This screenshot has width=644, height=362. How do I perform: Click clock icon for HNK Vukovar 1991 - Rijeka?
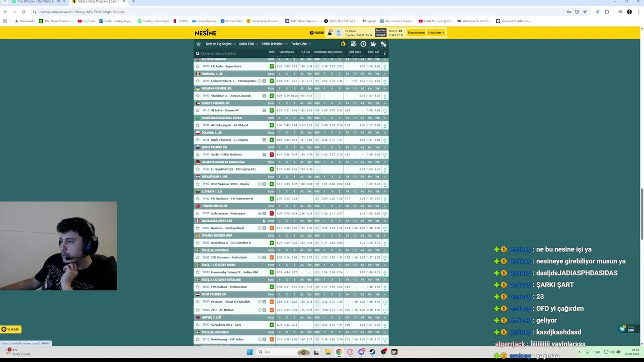click(x=260, y=184)
